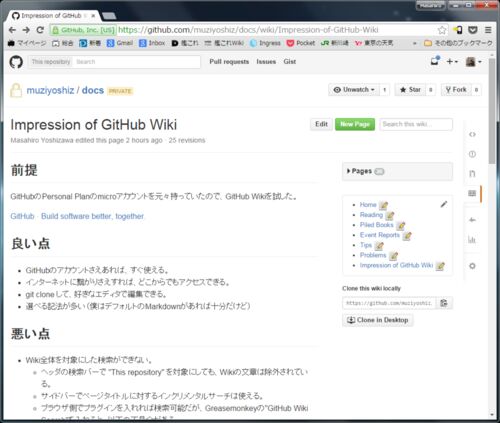Screen dimensions: 500x423
Task: Open the Pull requests icon in repository sidebar
Action: pyautogui.click(x=472, y=174)
